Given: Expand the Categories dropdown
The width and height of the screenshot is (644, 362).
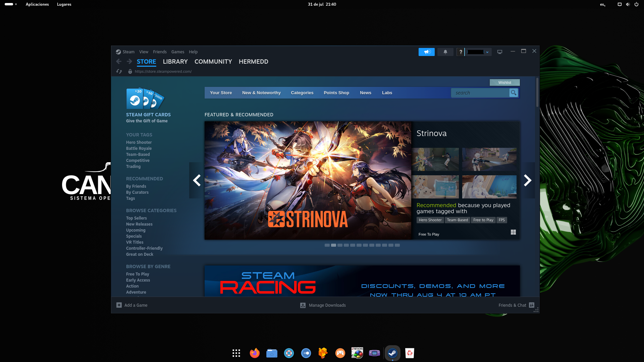Looking at the screenshot, I should (x=302, y=93).
